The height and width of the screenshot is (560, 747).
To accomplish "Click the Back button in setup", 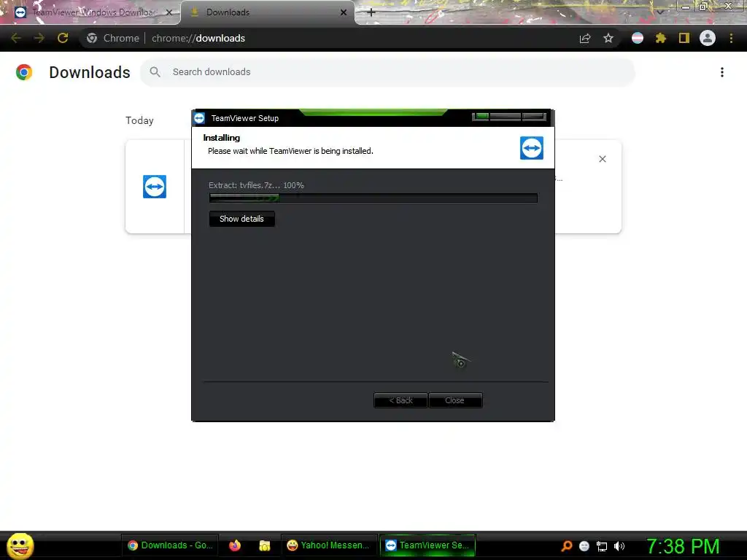I will pos(400,400).
